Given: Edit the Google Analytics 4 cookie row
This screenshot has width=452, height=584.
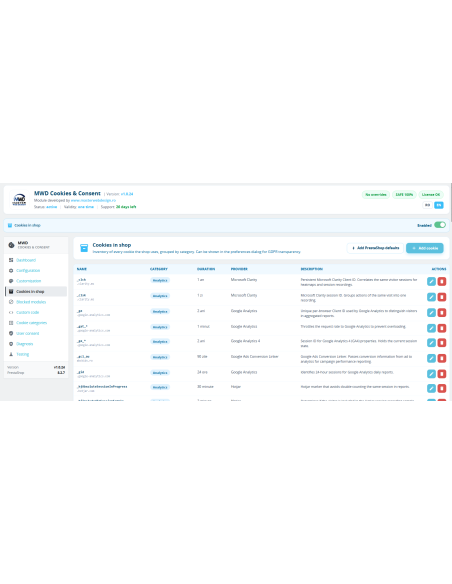Looking at the screenshot, I should (431, 343).
